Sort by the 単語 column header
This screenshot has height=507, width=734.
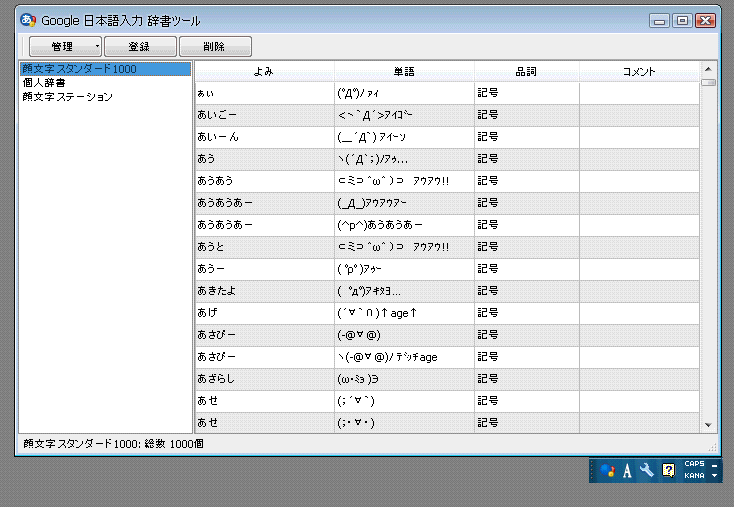pos(404,72)
